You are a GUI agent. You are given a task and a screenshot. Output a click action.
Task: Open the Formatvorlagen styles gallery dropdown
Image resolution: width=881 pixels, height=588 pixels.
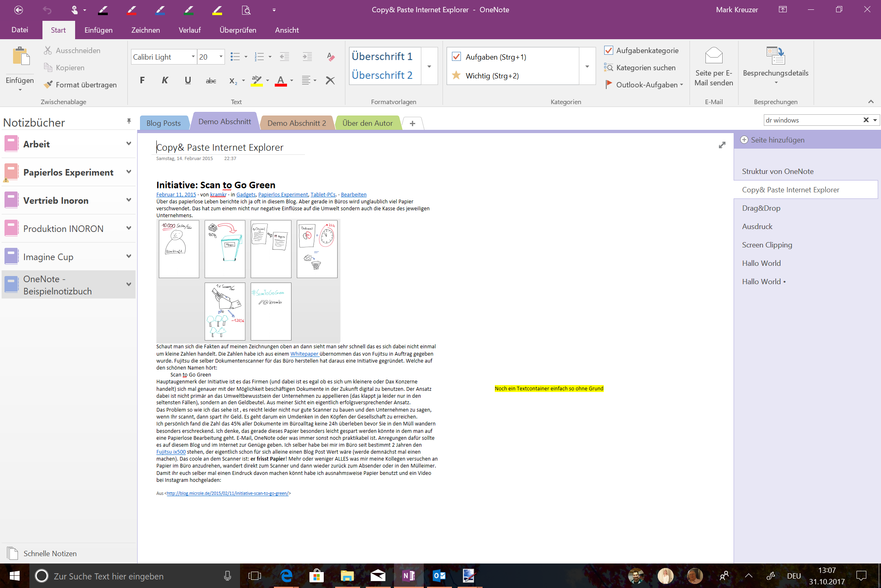(x=429, y=66)
